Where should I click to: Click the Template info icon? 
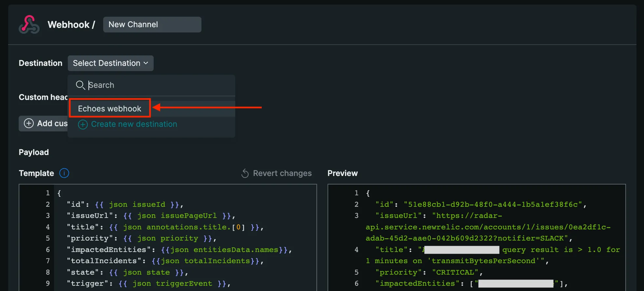coord(64,173)
